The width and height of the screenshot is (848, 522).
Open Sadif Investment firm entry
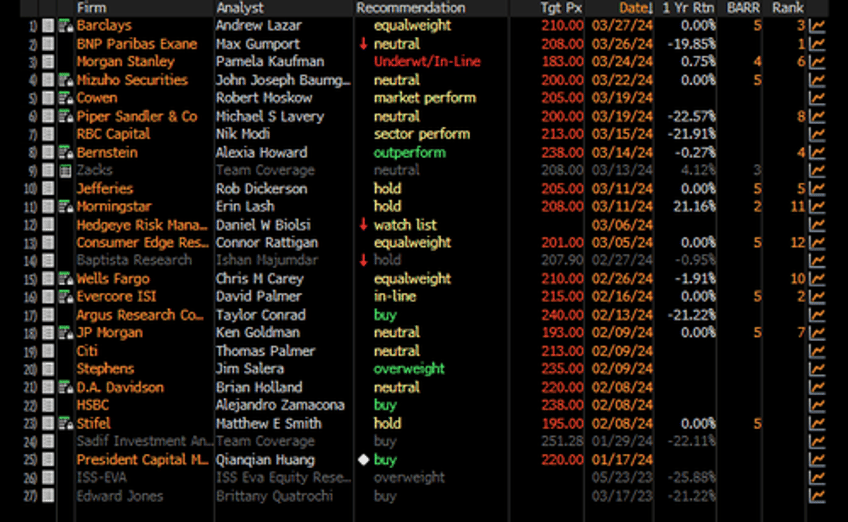point(144,441)
